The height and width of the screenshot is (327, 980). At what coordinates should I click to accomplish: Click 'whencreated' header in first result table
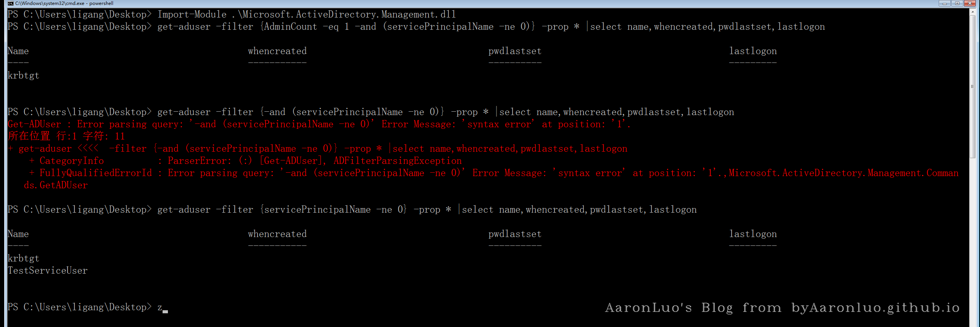coord(277,51)
